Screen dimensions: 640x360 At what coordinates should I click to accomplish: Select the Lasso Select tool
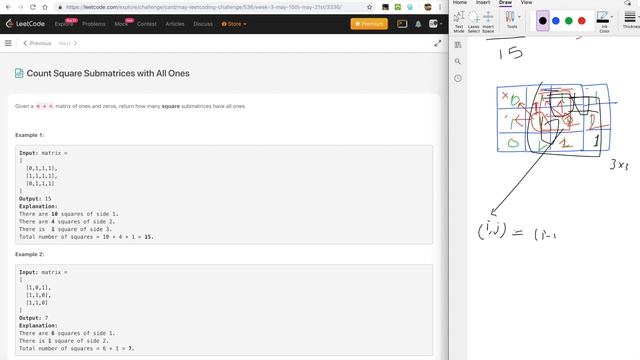(473, 22)
